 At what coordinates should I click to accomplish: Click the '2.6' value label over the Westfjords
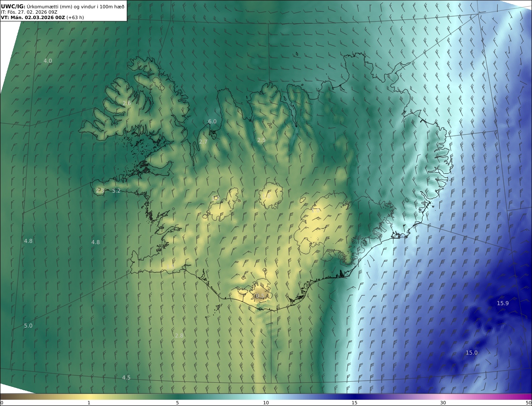127,103
